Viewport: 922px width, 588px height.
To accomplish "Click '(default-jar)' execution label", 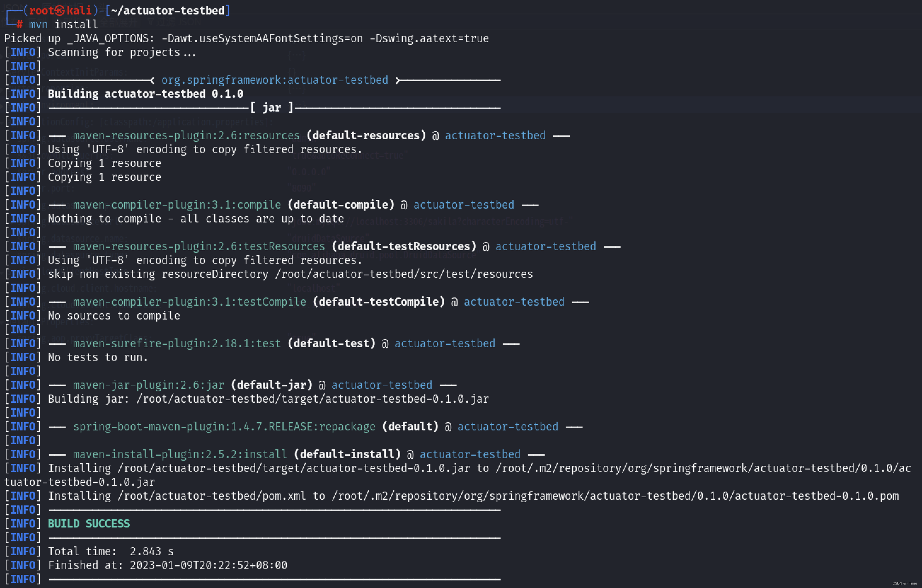I will point(272,385).
